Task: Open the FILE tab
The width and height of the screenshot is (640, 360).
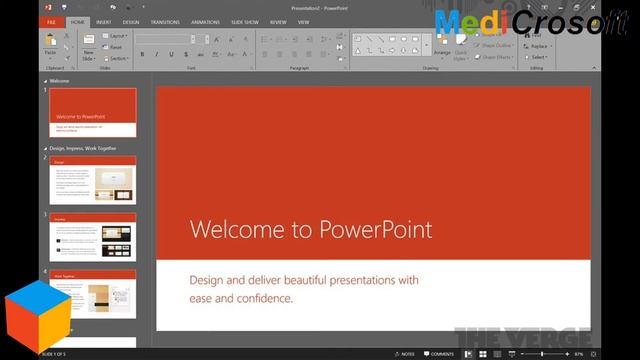Action: click(51, 22)
